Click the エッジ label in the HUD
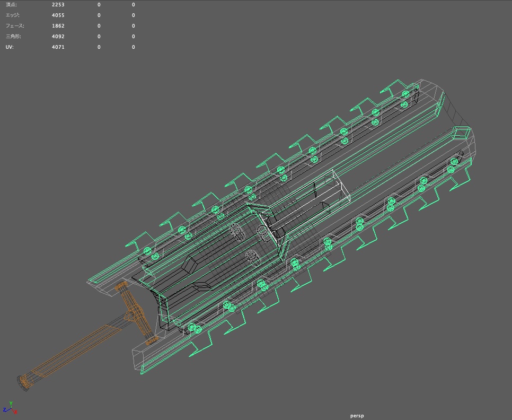The image size is (512, 420). tap(12, 15)
